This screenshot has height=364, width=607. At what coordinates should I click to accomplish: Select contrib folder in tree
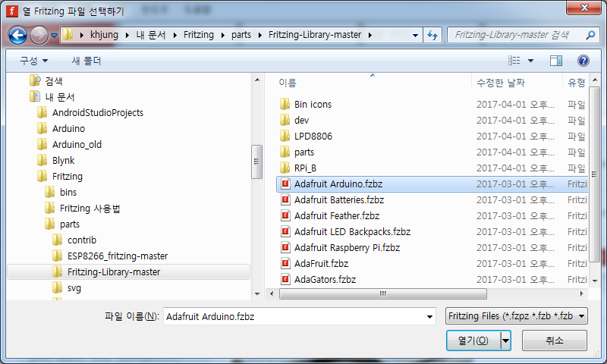(x=82, y=240)
